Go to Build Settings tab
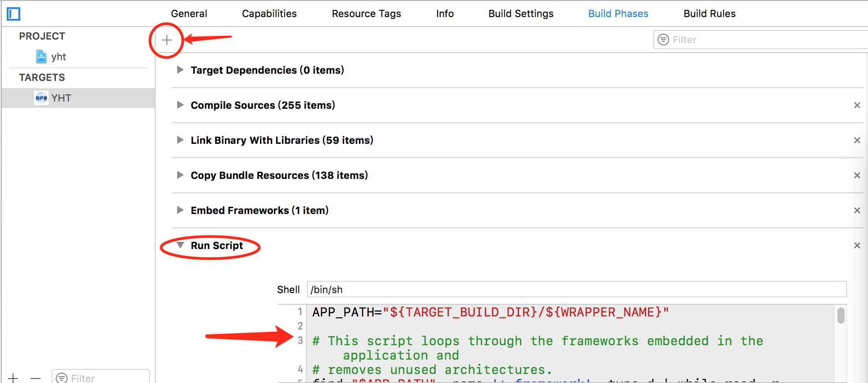 coord(521,13)
